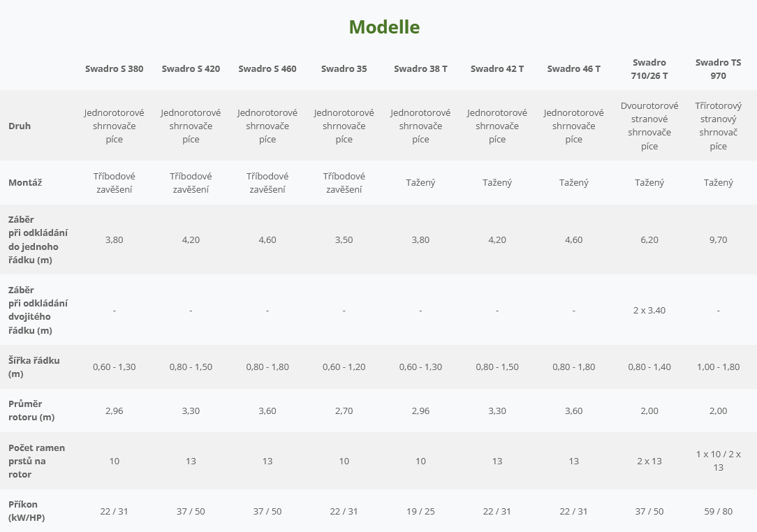This screenshot has width=757, height=532.
Task: Click the Šířka řádku (m) row label
Action: pyautogui.click(x=34, y=367)
